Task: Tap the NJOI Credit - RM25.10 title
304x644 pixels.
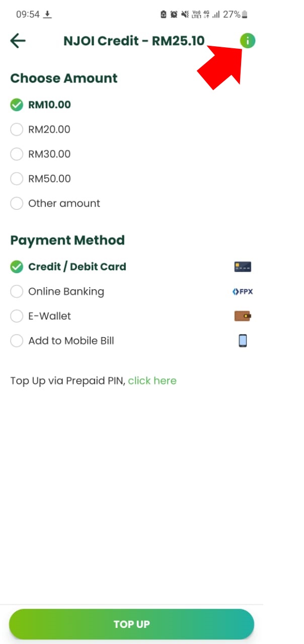Action: [x=134, y=41]
